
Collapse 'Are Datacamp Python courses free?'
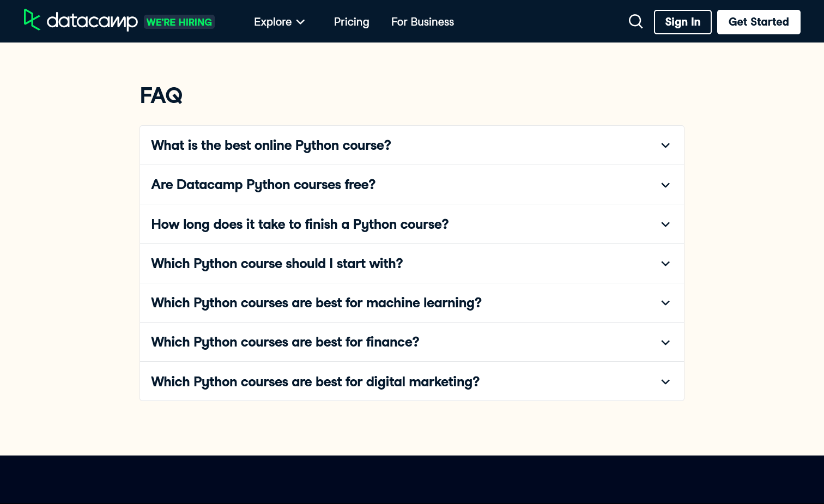coord(263,185)
